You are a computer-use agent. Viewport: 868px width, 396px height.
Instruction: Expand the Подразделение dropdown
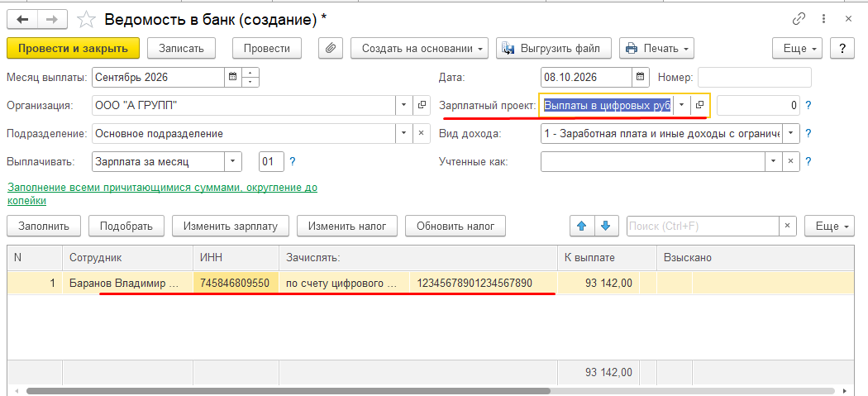coord(403,133)
